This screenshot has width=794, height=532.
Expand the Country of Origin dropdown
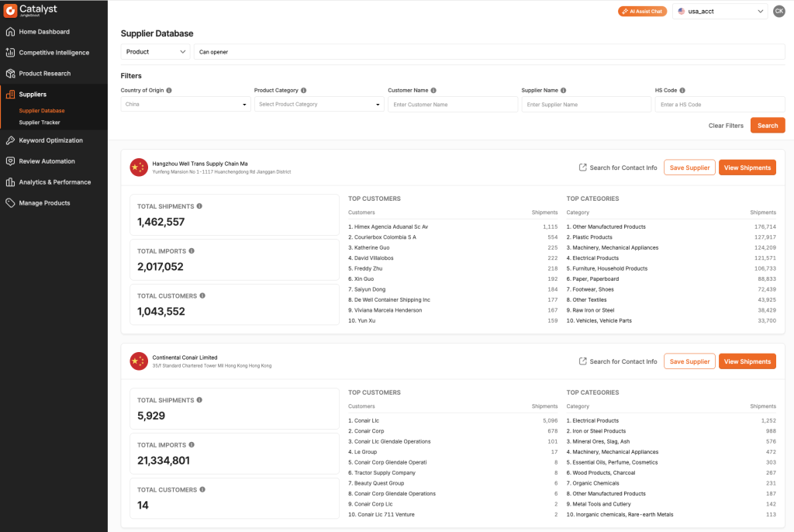click(x=185, y=104)
